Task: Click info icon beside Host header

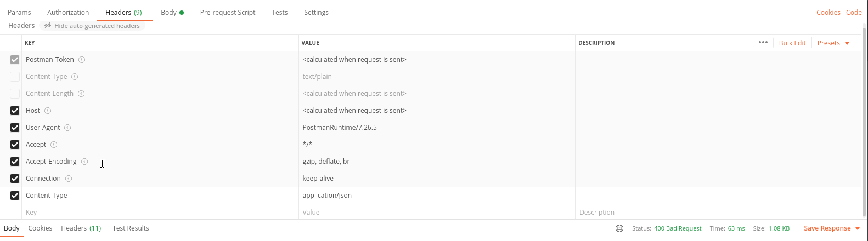Action: click(x=48, y=111)
